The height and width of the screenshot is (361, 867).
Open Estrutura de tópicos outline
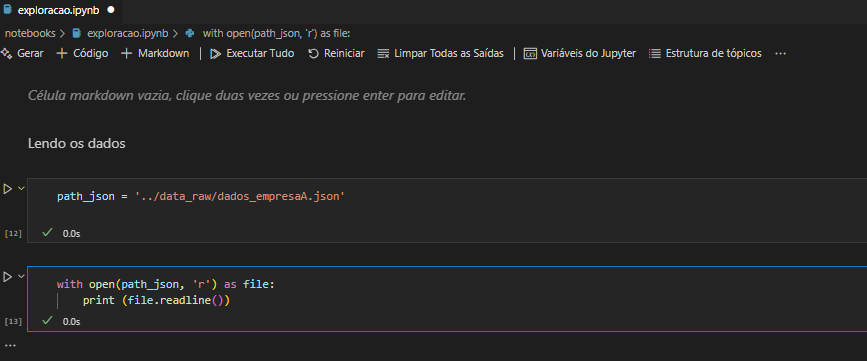click(x=705, y=54)
